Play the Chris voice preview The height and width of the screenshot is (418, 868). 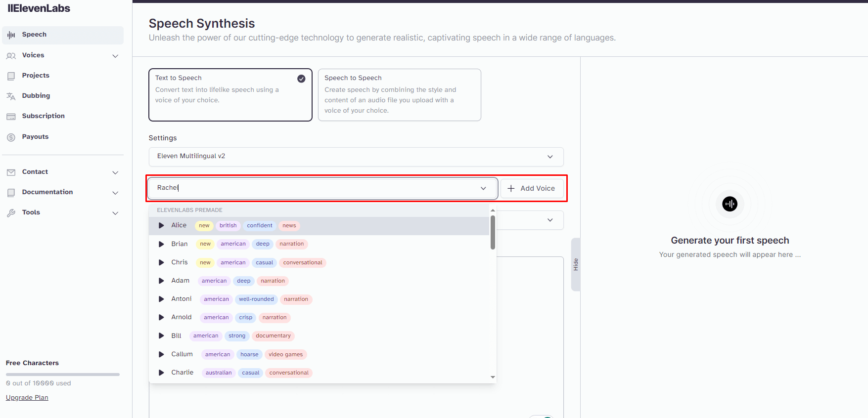(161, 262)
